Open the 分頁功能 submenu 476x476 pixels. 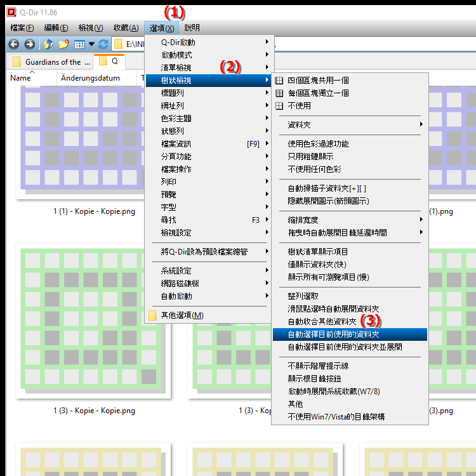click(209, 157)
